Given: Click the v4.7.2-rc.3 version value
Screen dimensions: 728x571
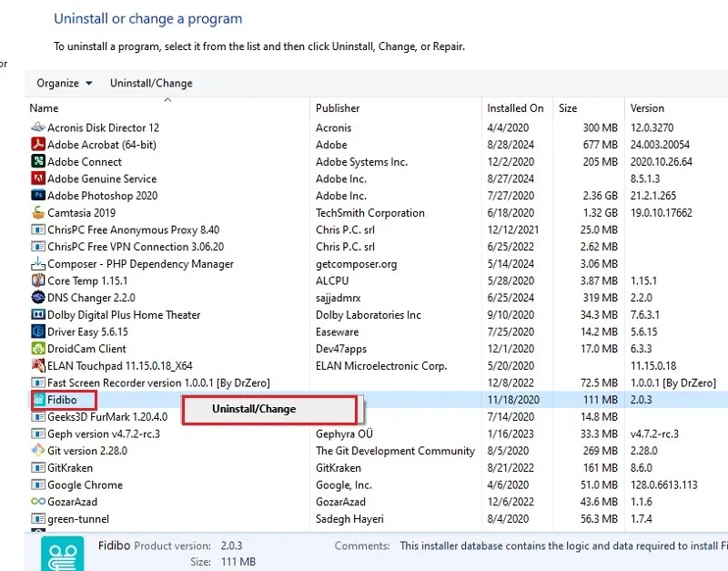Looking at the screenshot, I should (x=654, y=433).
